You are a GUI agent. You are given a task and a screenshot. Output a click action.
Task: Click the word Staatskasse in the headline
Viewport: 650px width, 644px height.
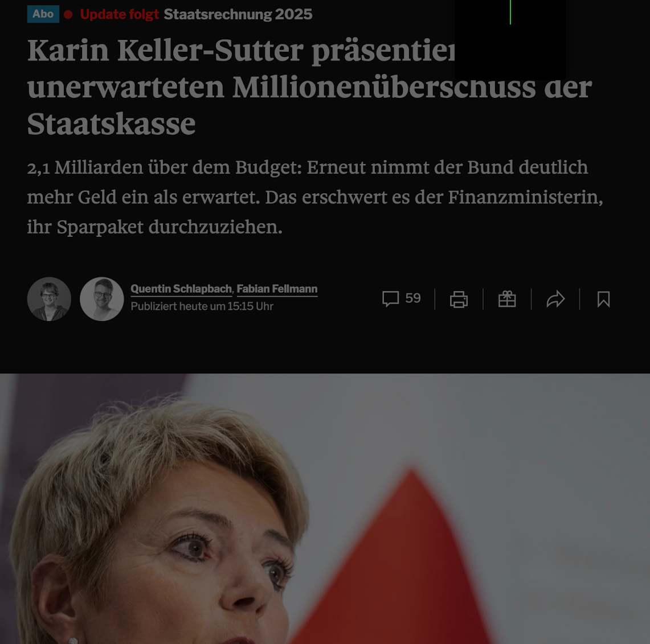coord(111,124)
